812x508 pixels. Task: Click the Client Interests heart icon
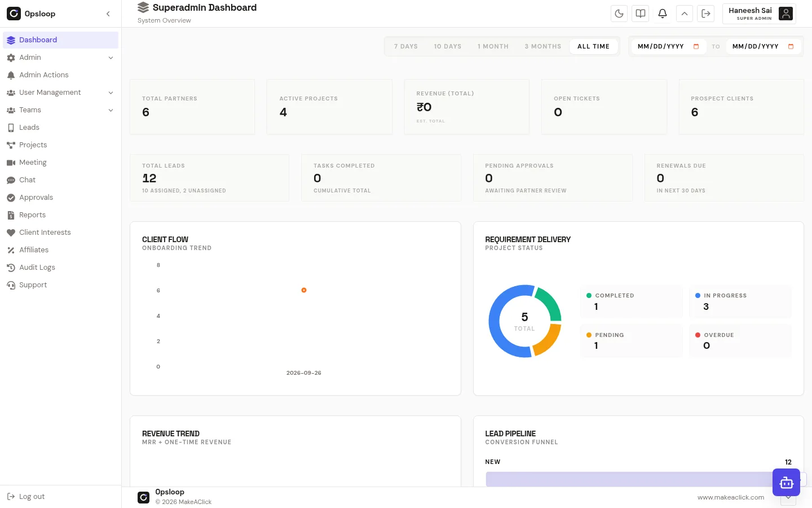[11, 233]
